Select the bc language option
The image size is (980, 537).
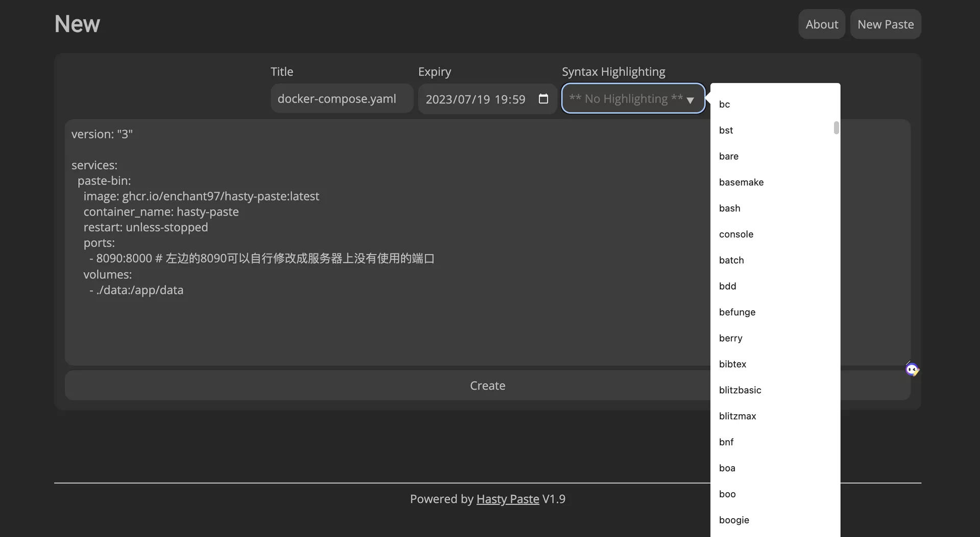[724, 104]
